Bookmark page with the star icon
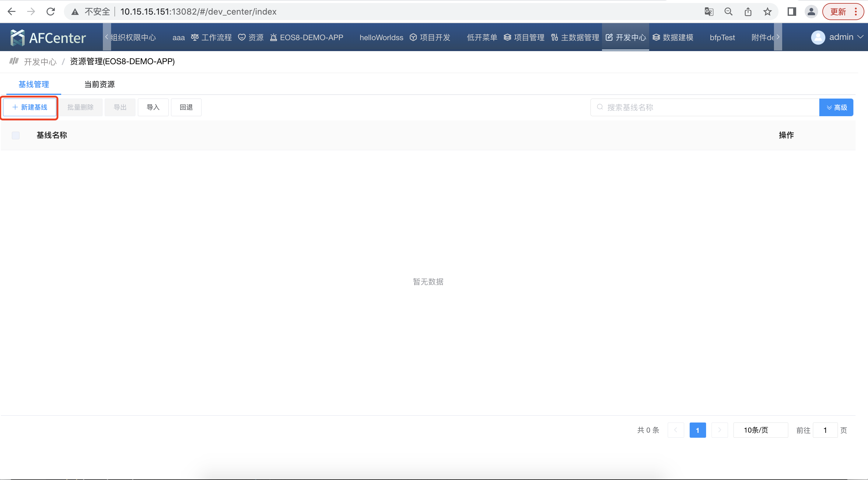Image resolution: width=868 pixels, height=480 pixels. pyautogui.click(x=767, y=12)
